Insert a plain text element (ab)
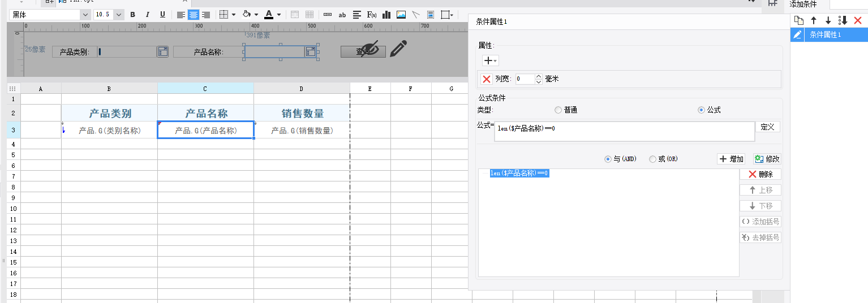 point(342,15)
